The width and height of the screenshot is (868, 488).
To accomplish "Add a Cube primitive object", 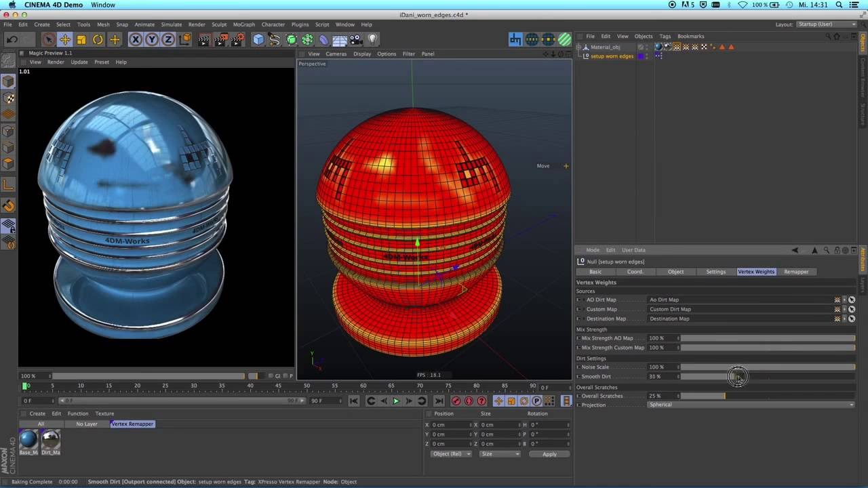I will tap(258, 39).
